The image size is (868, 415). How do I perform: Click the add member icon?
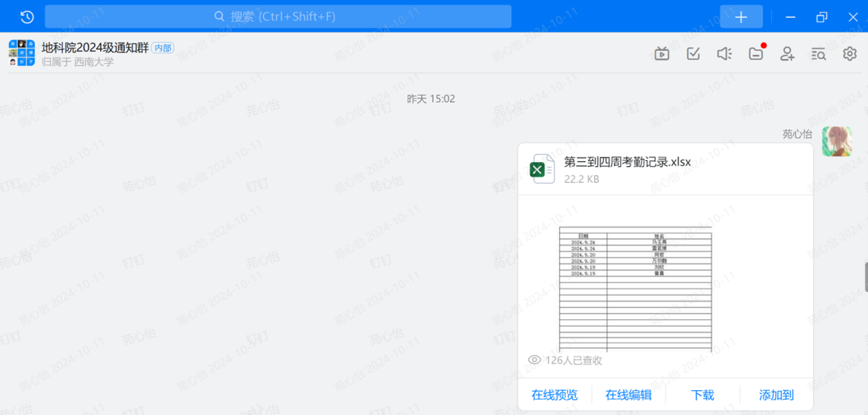point(788,54)
